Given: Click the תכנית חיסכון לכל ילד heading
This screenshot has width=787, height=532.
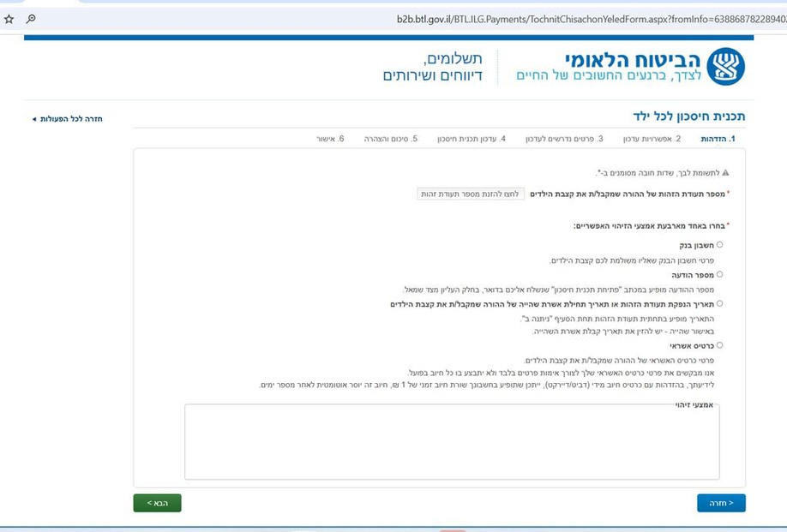Looking at the screenshot, I should pyautogui.click(x=688, y=117).
